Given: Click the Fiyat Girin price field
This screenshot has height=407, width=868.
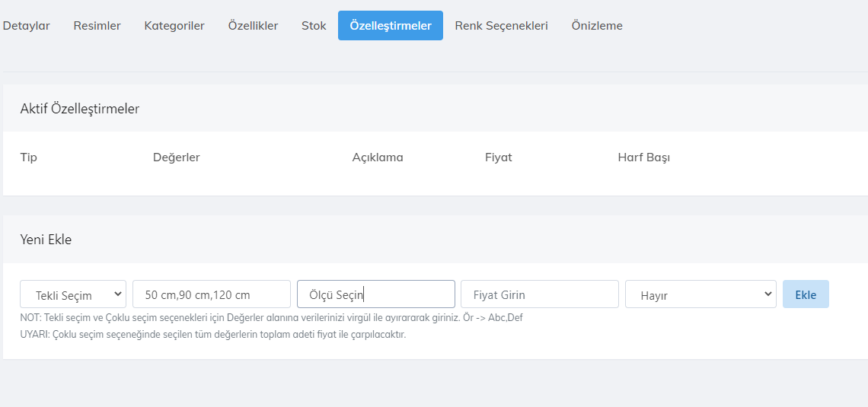Looking at the screenshot, I should (x=539, y=294).
